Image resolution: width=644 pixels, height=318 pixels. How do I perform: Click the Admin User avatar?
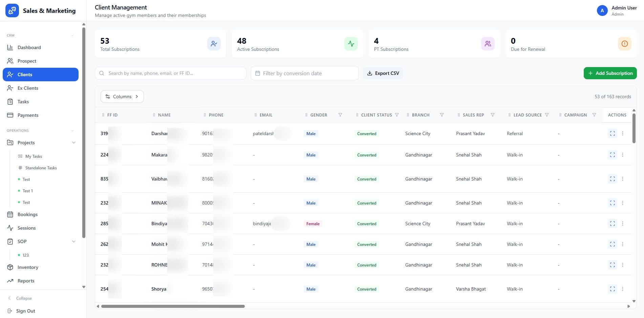(x=602, y=10)
